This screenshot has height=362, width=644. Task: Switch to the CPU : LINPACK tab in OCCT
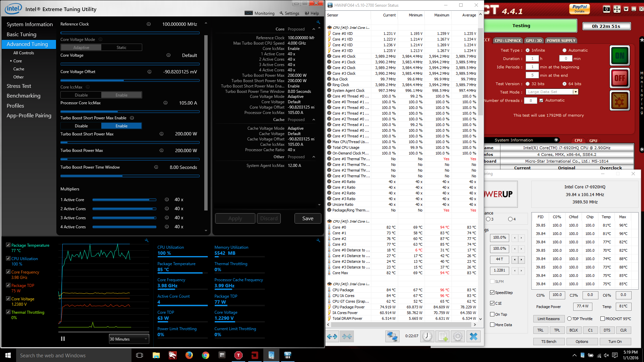508,41
